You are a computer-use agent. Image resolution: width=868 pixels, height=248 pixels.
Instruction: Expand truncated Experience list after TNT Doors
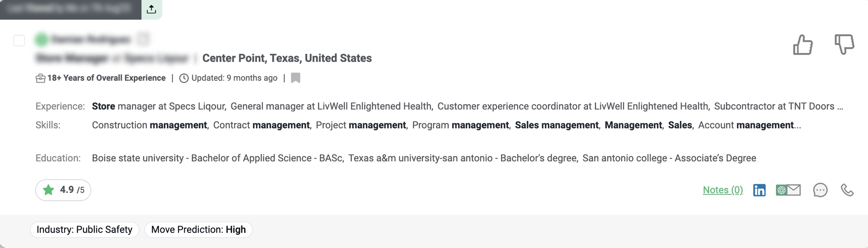coord(840,106)
